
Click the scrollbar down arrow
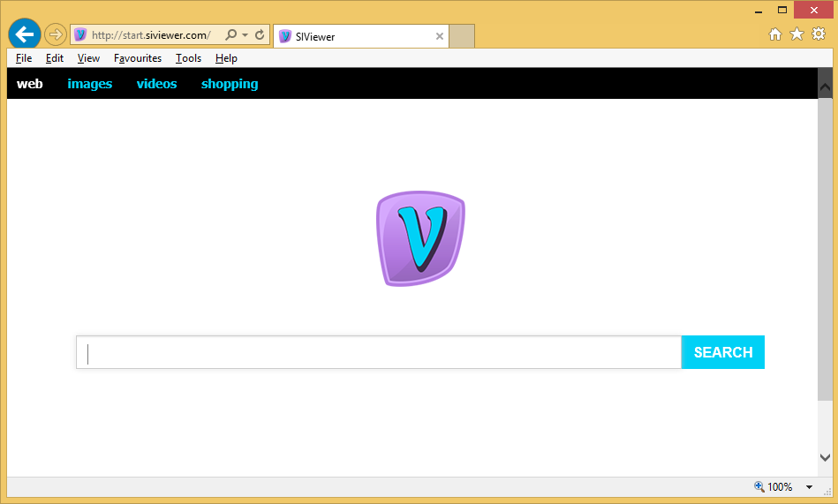point(825,457)
